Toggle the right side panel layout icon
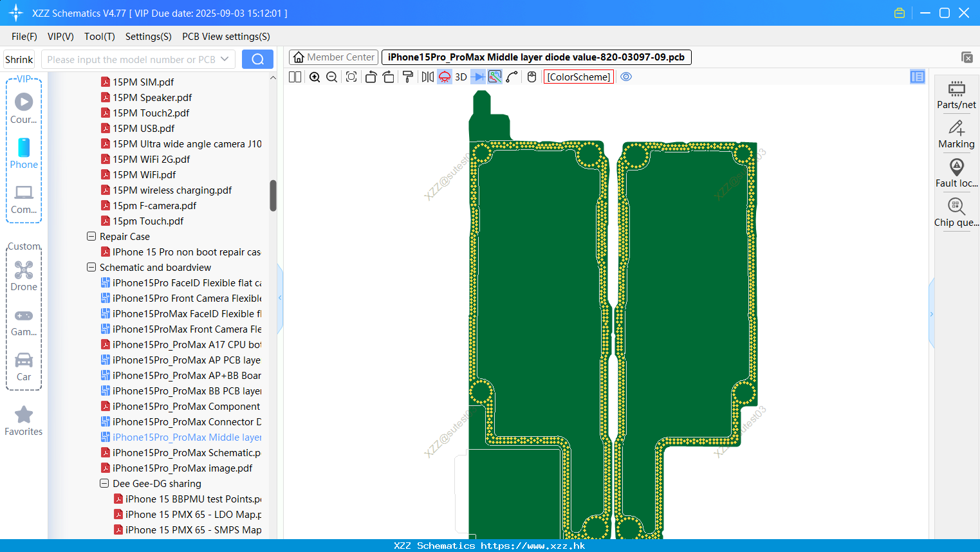This screenshot has width=980, height=552. coord(918,77)
